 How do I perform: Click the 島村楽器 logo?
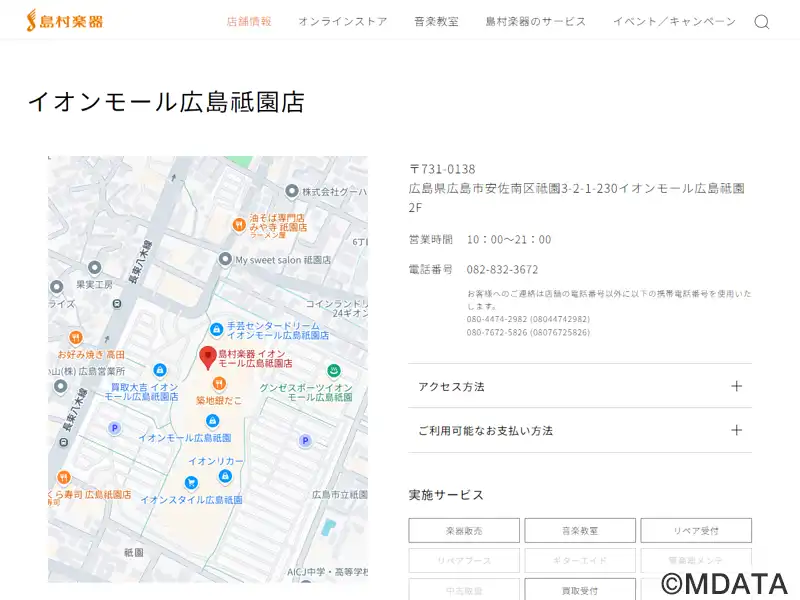click(65, 21)
